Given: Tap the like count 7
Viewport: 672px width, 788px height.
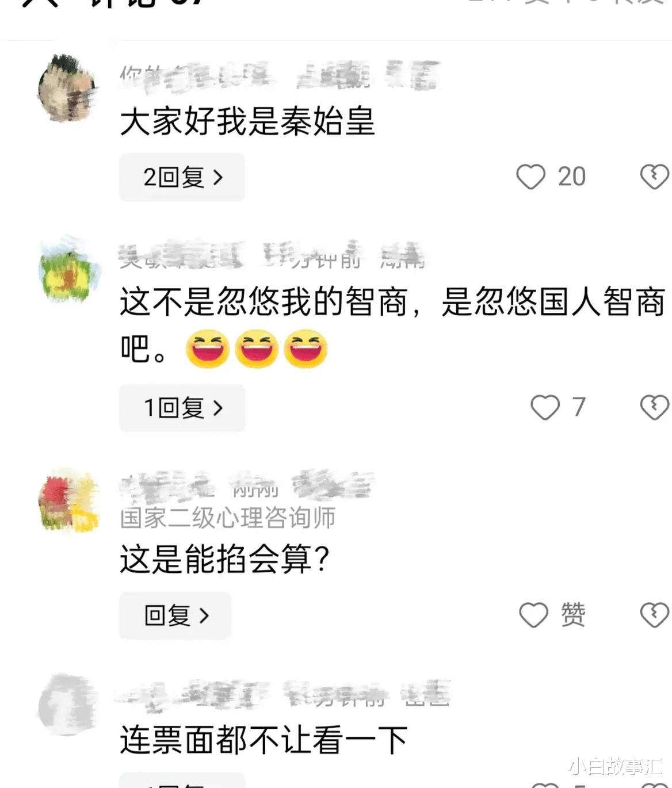Looking at the screenshot, I should (x=579, y=407).
